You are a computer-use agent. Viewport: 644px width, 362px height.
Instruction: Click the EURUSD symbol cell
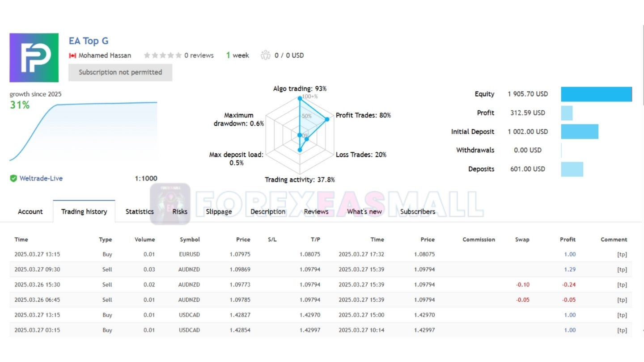point(190,254)
